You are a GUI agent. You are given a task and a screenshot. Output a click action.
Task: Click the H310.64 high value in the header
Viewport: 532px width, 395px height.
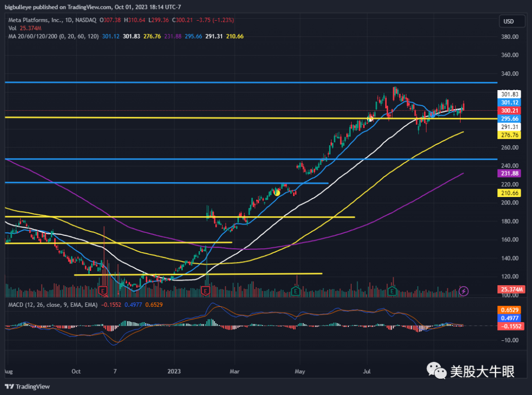pos(134,20)
